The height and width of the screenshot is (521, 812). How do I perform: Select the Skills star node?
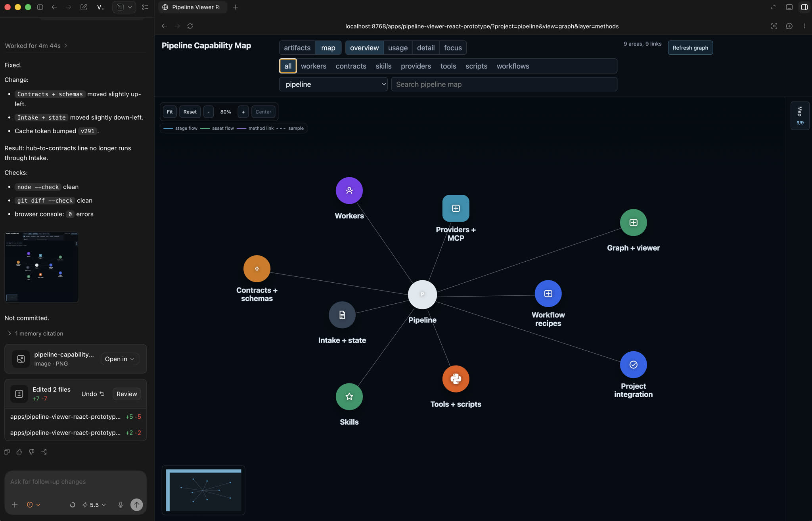pyautogui.click(x=349, y=396)
